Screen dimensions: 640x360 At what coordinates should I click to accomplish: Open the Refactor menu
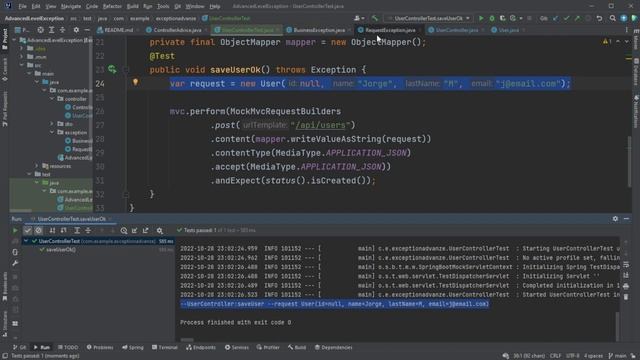pos(112,6)
